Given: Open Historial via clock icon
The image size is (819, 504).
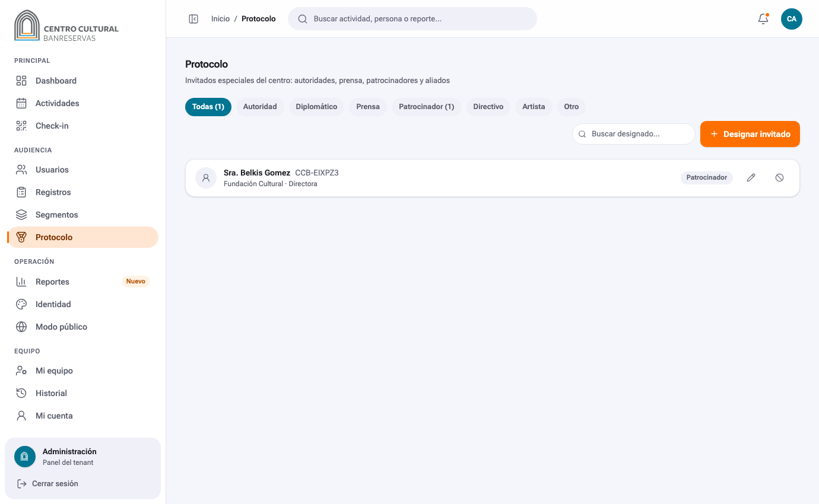Looking at the screenshot, I should click(x=21, y=393).
